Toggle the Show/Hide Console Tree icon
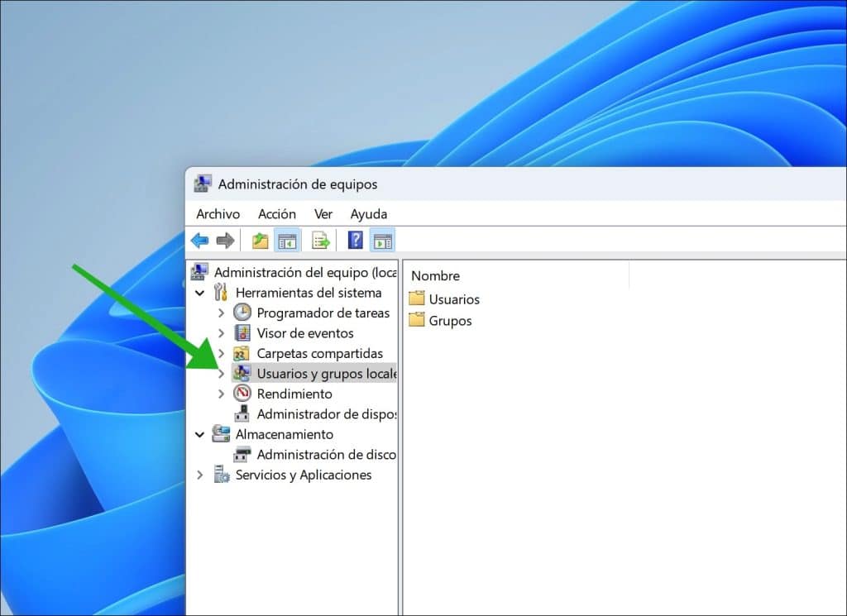The height and width of the screenshot is (616, 847). [287, 241]
